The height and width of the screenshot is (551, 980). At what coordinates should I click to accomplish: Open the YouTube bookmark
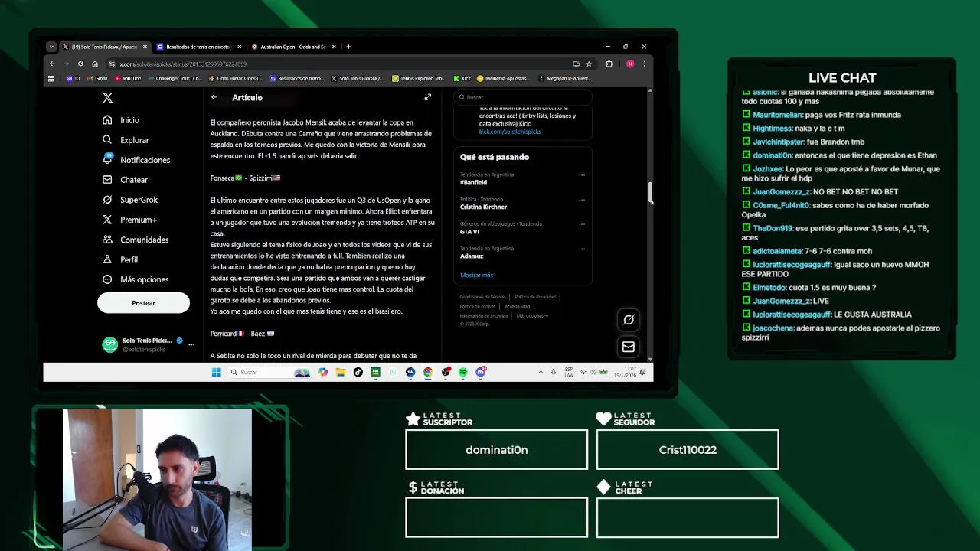coord(128,78)
